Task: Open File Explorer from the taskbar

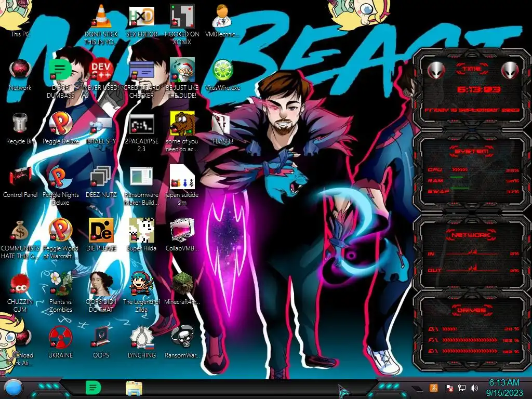Action: [x=134, y=389]
